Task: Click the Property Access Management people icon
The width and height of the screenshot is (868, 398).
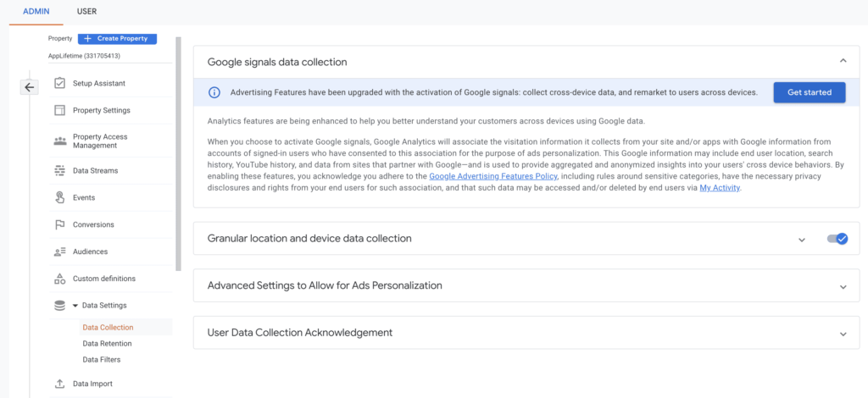Action: [59, 141]
